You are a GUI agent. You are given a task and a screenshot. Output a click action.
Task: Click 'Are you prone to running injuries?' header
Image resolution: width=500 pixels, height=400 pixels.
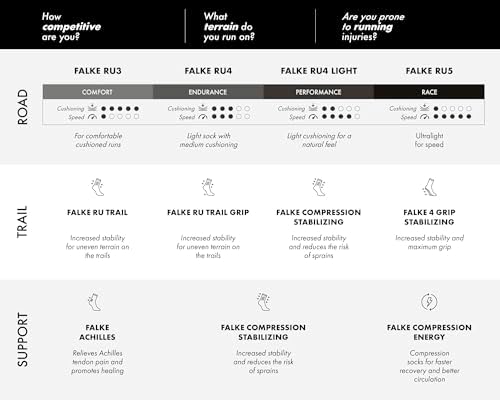click(x=373, y=27)
